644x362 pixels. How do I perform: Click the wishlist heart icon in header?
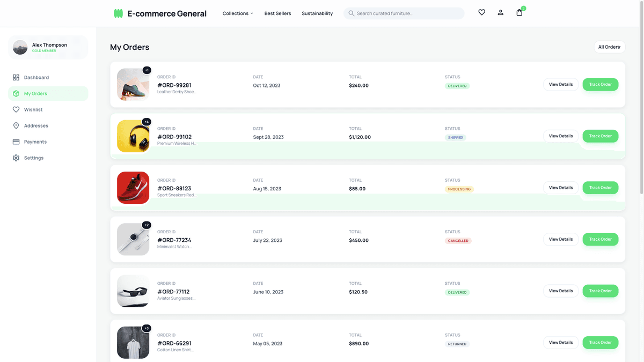[481, 12]
